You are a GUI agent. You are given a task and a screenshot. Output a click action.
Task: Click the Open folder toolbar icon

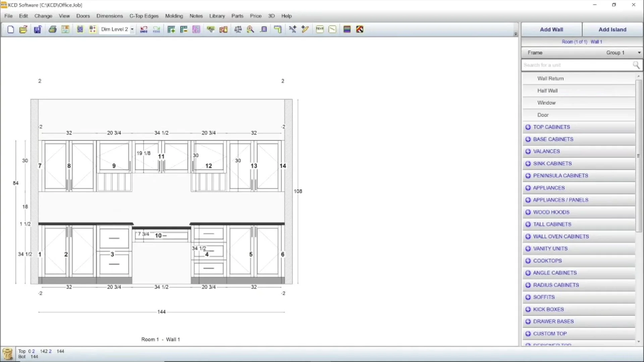(x=23, y=29)
